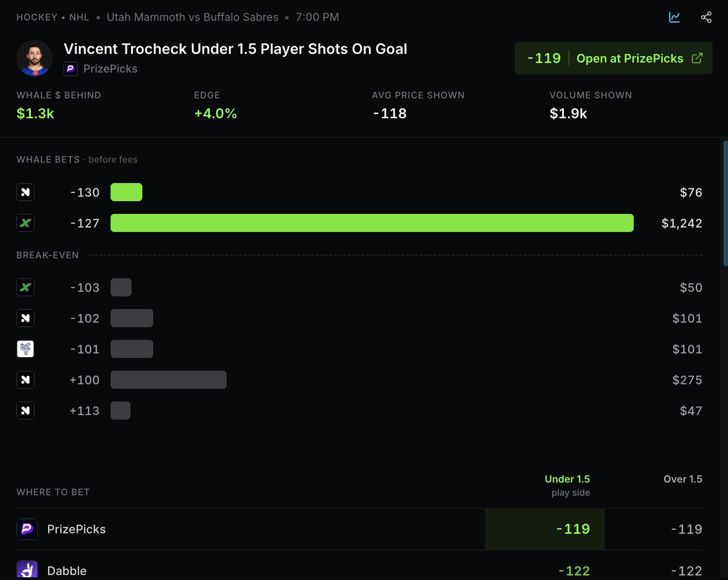Click Vincent Trocheck's player avatar

(34, 58)
